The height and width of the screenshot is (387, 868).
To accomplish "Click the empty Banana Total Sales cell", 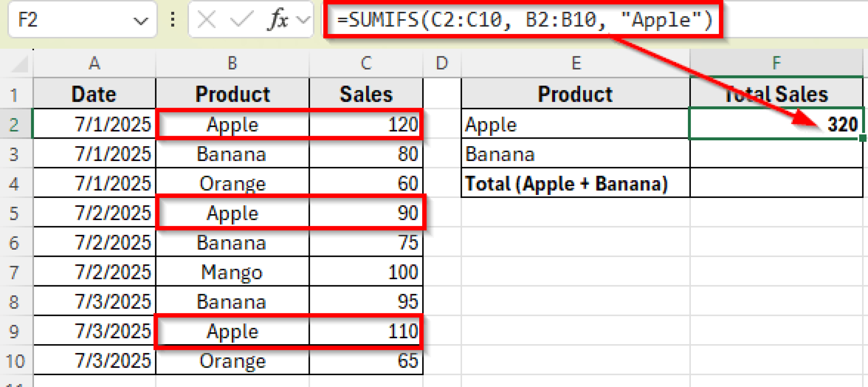I will click(x=776, y=154).
